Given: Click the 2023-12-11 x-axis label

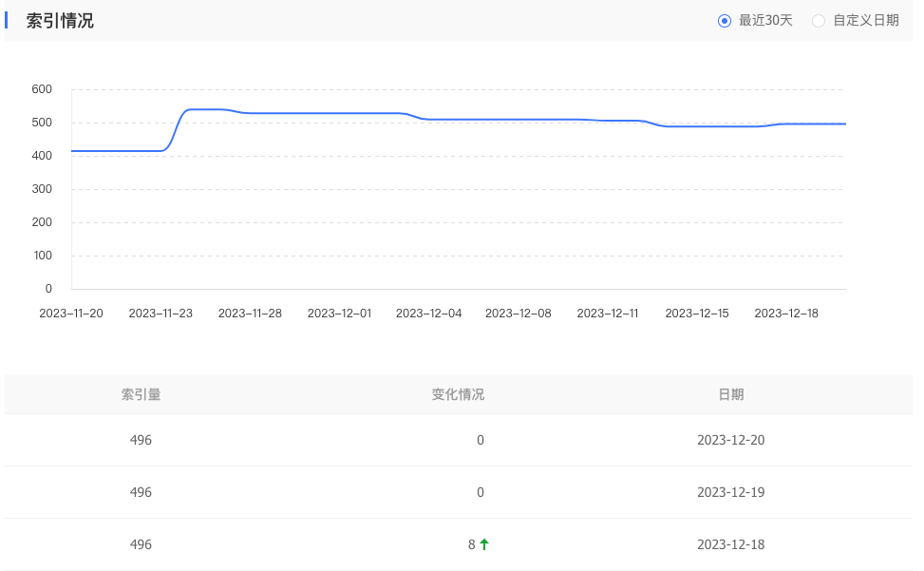Looking at the screenshot, I should tap(608, 314).
